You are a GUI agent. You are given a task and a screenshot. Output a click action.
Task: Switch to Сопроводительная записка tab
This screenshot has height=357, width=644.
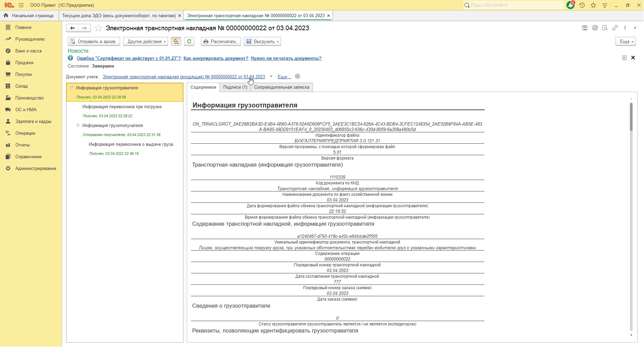point(282,87)
